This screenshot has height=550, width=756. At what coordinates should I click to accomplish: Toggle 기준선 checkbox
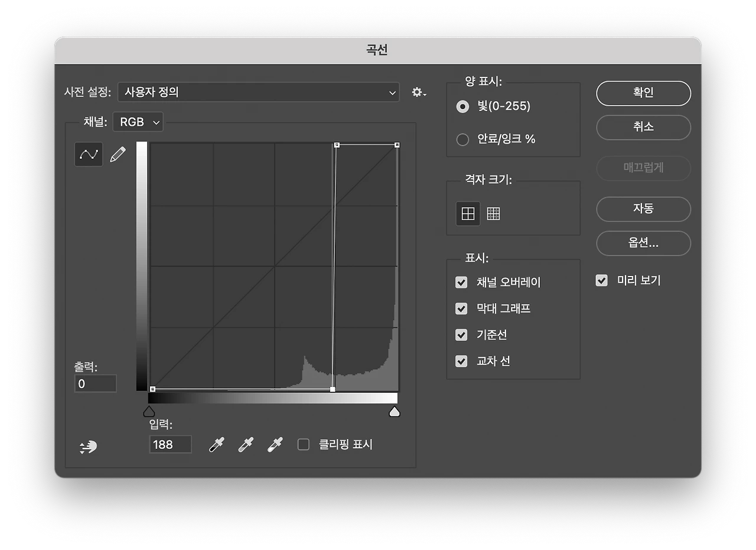point(461,335)
